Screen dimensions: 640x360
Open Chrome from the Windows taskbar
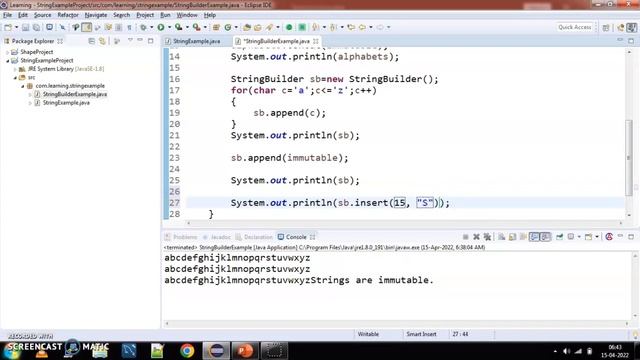[x=187, y=351]
